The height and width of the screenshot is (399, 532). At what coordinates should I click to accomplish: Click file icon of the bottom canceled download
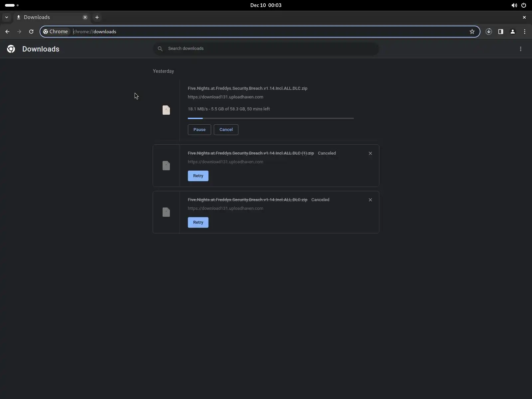click(166, 212)
